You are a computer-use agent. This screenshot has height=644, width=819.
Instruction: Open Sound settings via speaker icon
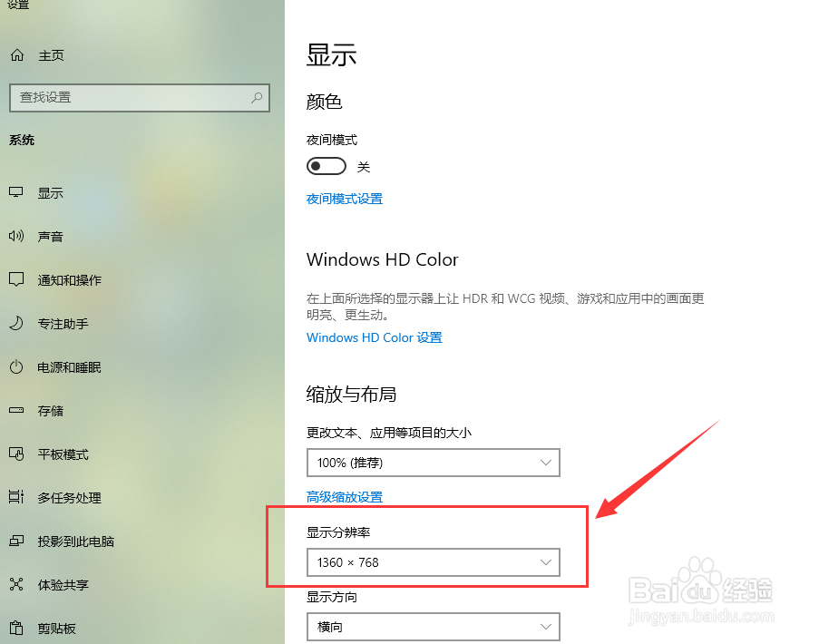[x=16, y=236]
